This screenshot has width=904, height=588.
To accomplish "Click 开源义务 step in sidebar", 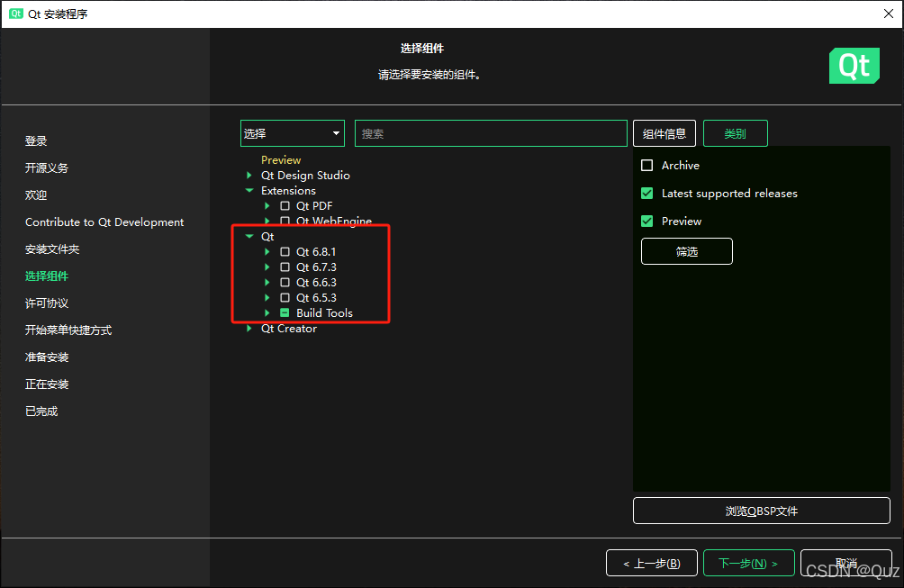I will coord(47,167).
